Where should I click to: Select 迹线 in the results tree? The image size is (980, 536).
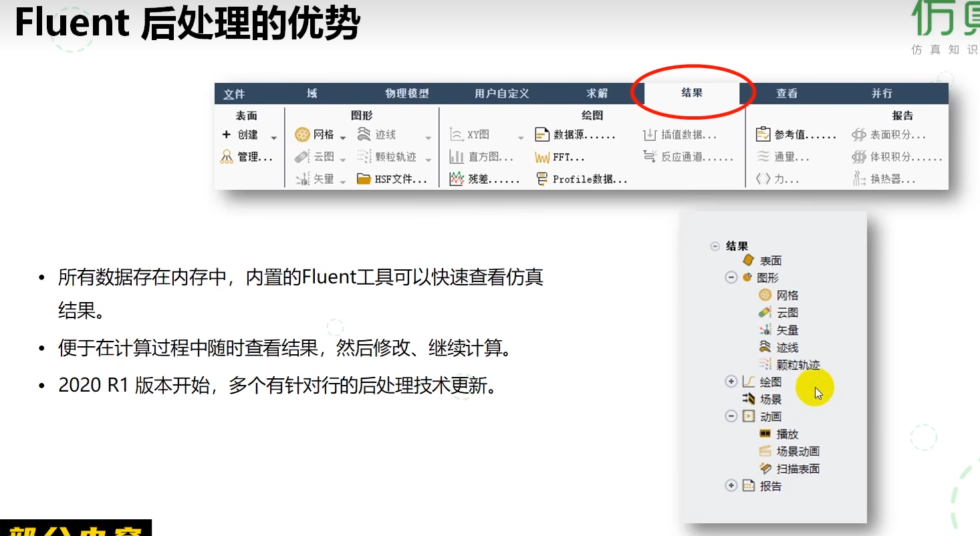pyautogui.click(x=787, y=348)
